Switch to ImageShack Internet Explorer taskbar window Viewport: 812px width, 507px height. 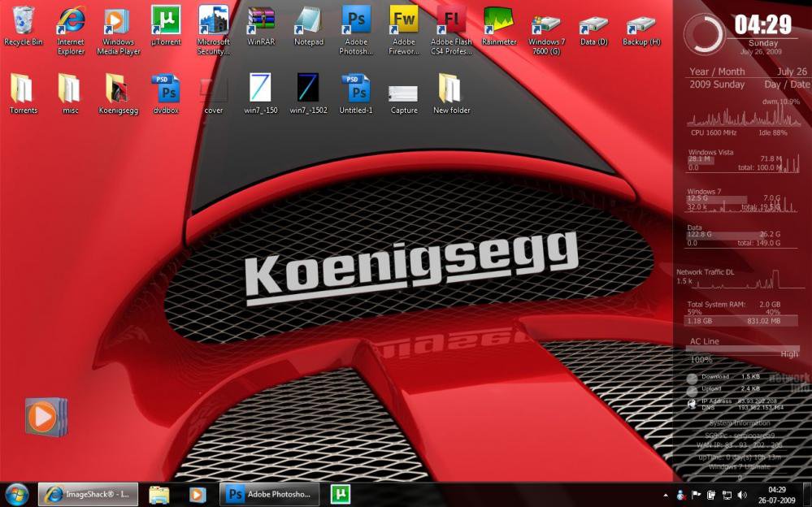[88, 494]
